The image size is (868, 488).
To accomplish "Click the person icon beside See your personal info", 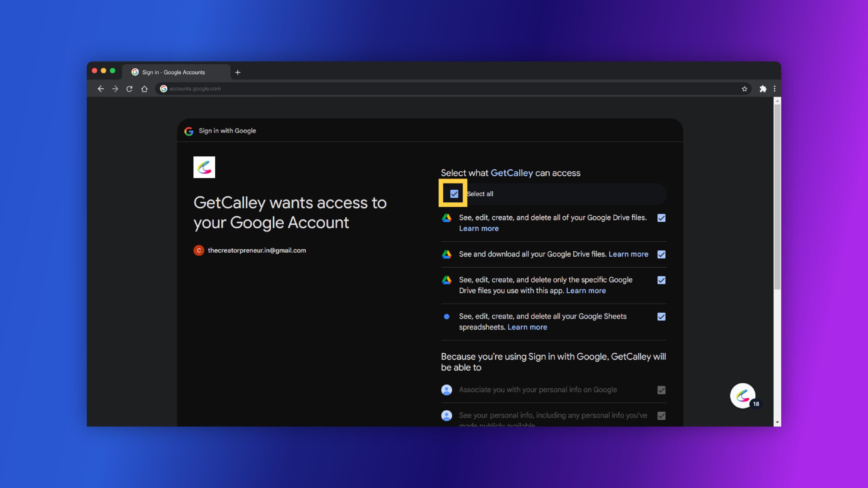I will (x=446, y=416).
